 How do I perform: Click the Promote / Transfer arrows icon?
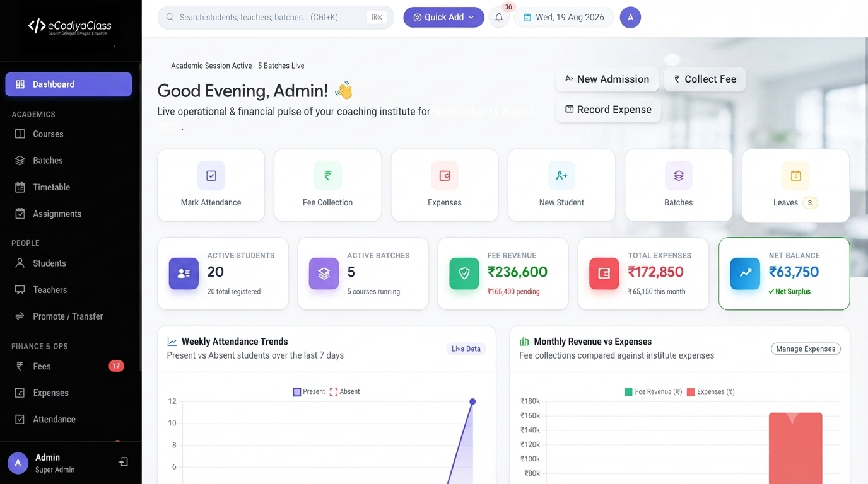(x=20, y=316)
